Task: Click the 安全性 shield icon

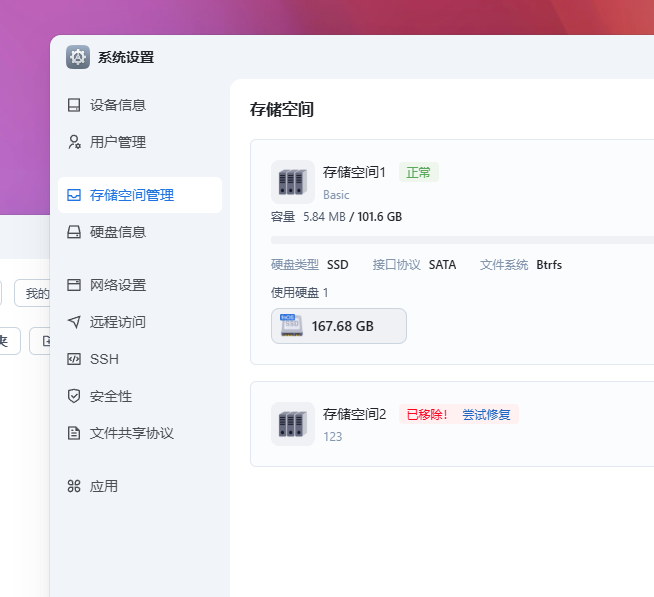Action: pos(74,396)
